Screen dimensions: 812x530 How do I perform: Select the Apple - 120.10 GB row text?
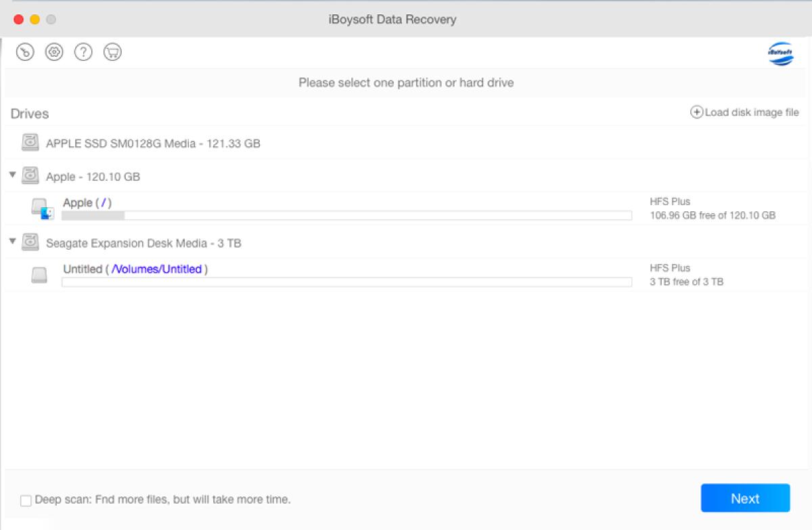(93, 177)
